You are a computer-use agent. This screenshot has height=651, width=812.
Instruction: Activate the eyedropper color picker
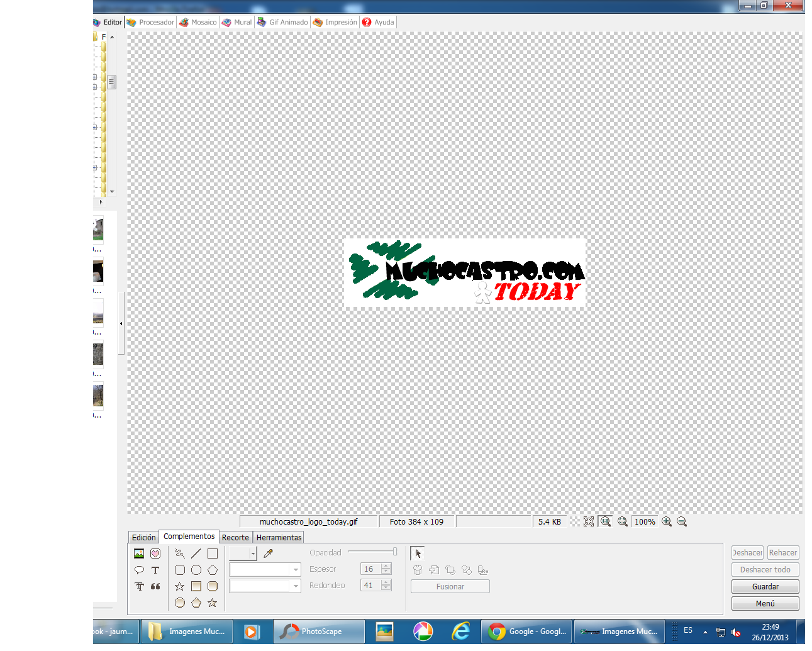[x=269, y=554]
